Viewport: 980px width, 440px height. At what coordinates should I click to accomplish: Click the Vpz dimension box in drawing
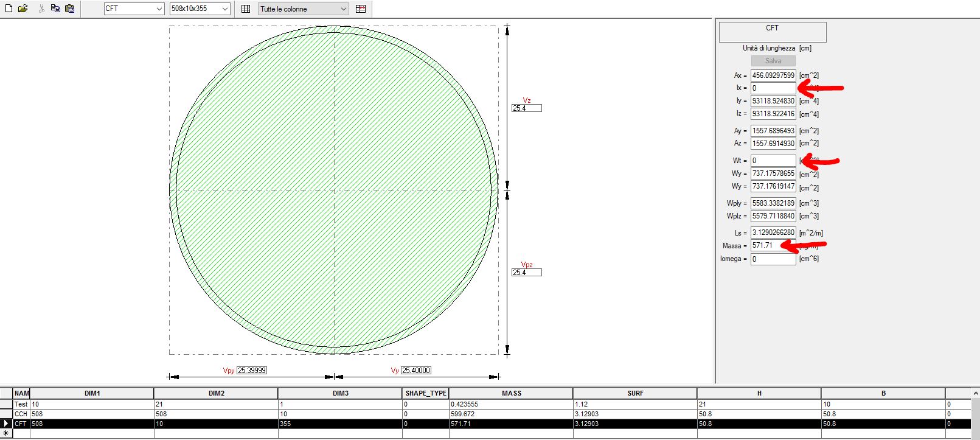[526, 273]
